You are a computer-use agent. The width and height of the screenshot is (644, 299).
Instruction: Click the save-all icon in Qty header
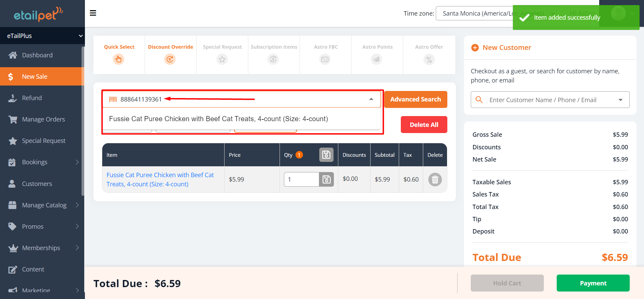click(x=326, y=155)
